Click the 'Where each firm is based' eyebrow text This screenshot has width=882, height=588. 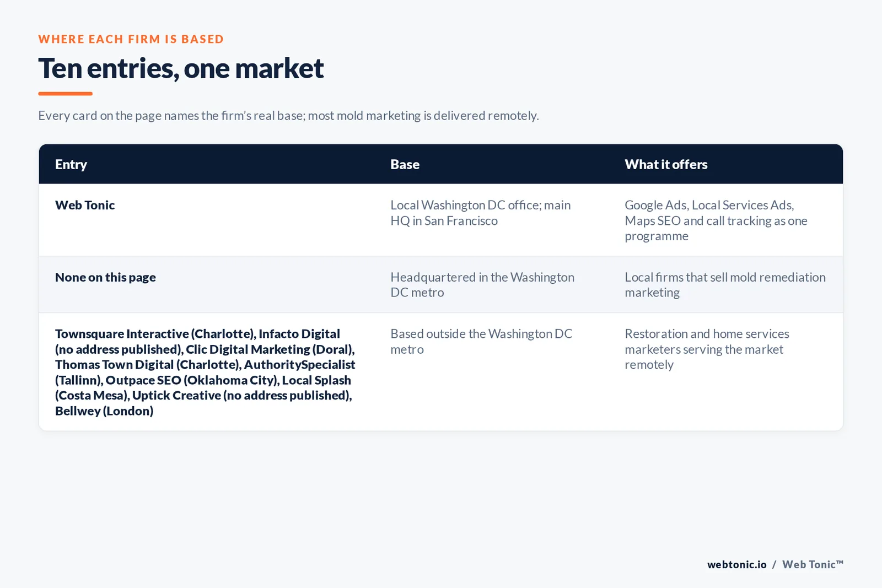tap(131, 39)
